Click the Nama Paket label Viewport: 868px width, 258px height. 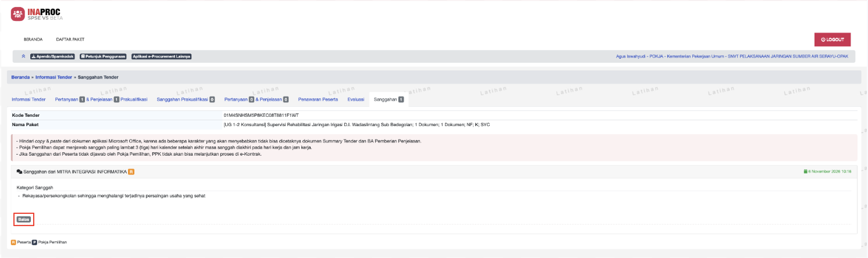pyautogui.click(x=25, y=124)
